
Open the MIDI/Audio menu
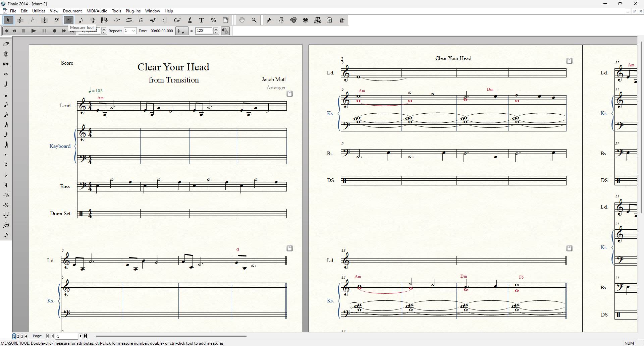97,11
